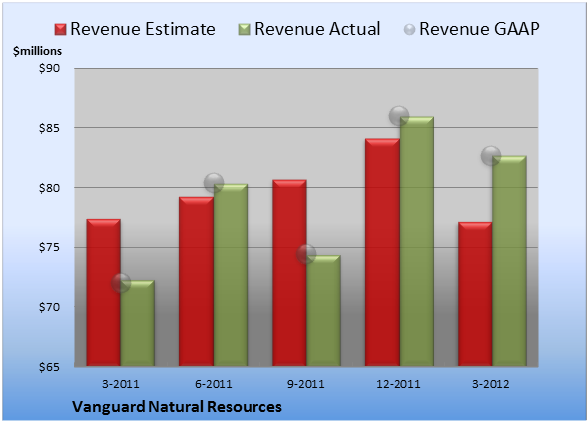Select the red estimate bar for 12-2011
Screen dimensions: 588x422
[x=382, y=252]
